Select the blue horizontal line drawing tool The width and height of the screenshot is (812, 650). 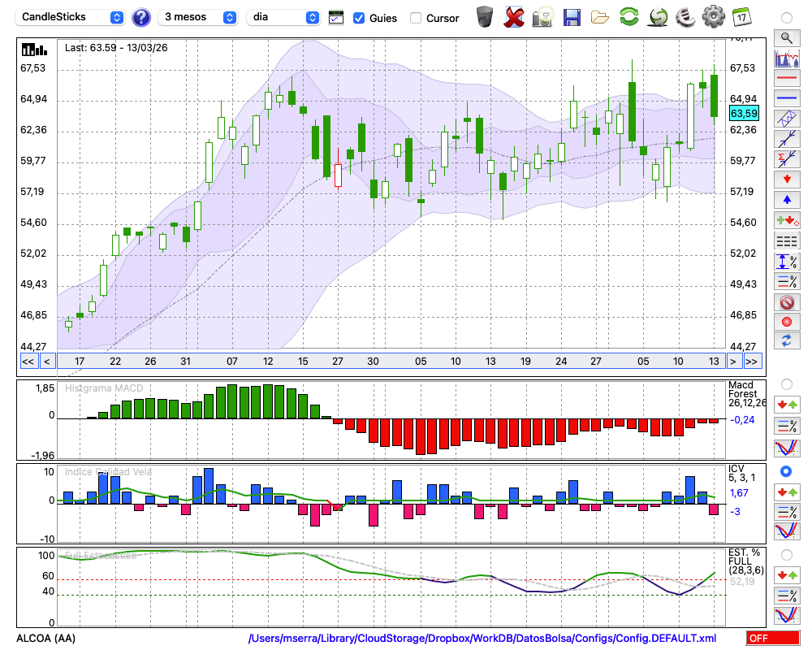coord(786,98)
